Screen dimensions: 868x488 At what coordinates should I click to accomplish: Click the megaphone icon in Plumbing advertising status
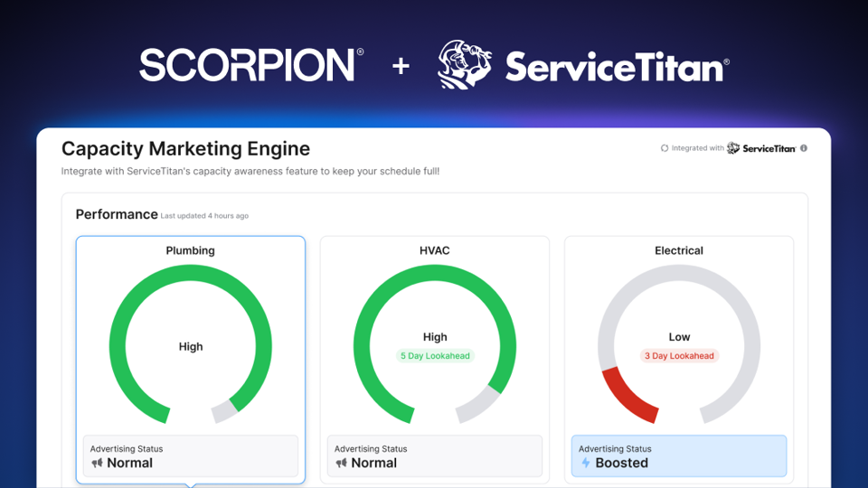pos(97,463)
